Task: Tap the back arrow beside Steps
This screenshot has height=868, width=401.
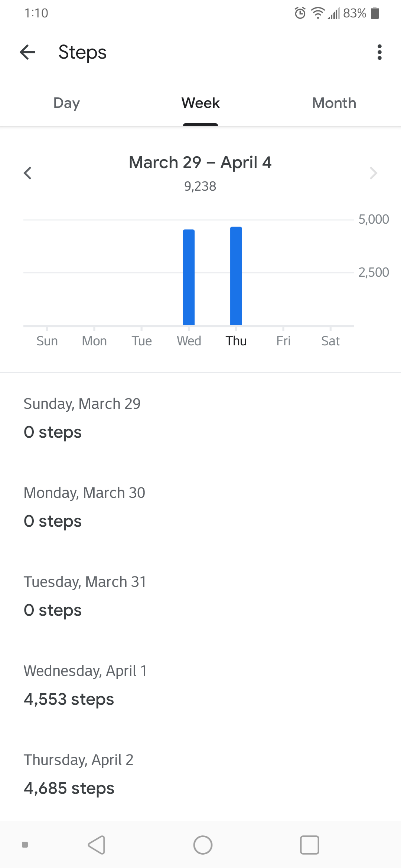Action: tap(27, 52)
